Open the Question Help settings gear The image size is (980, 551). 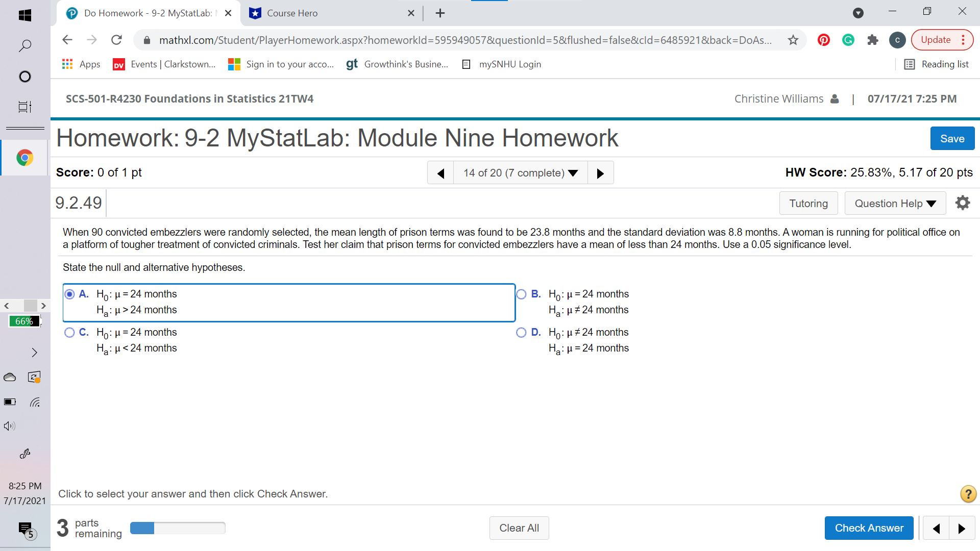(x=963, y=203)
